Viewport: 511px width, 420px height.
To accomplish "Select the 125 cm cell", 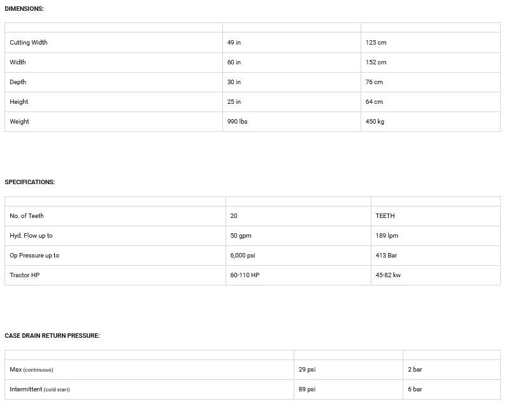I will (x=376, y=43).
